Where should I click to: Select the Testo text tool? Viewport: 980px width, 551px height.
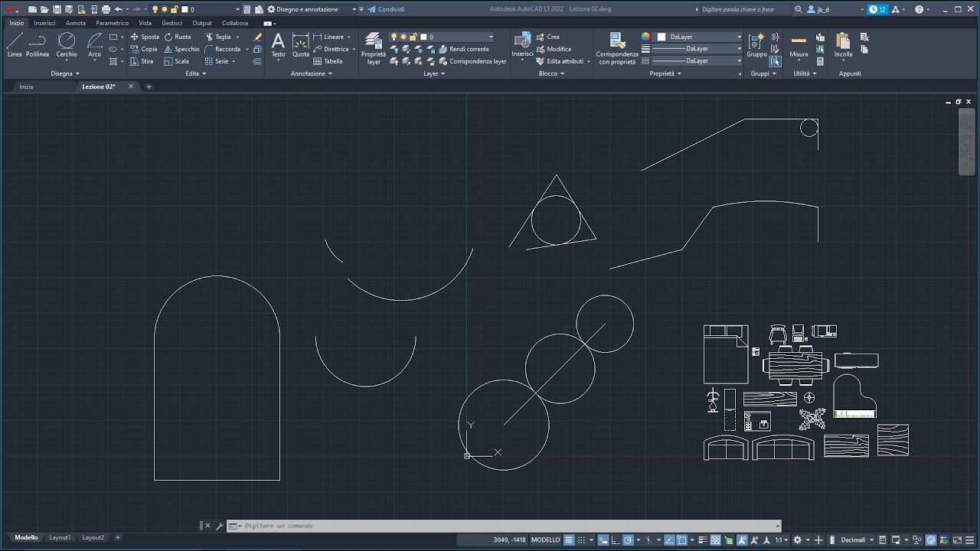[x=279, y=45]
